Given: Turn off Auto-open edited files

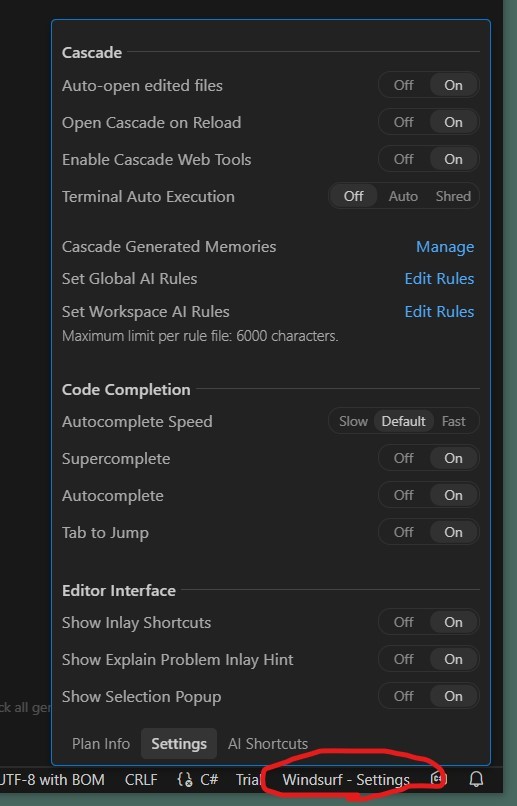Looking at the screenshot, I should (x=403, y=85).
